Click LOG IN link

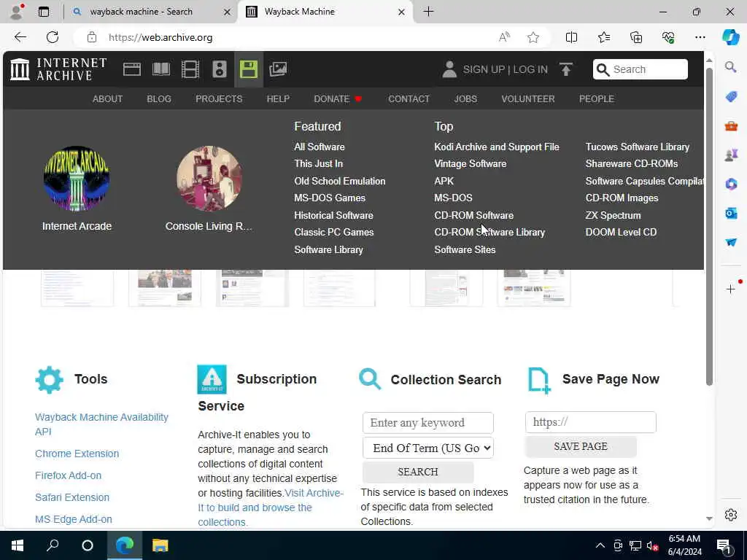(x=530, y=69)
